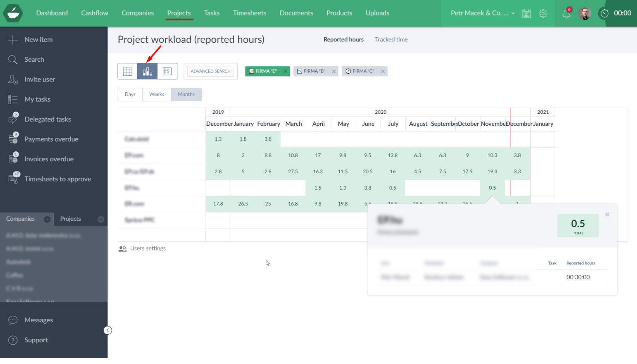
Task: Click the 0.5 TOTAL box in popup
Action: pyautogui.click(x=578, y=226)
